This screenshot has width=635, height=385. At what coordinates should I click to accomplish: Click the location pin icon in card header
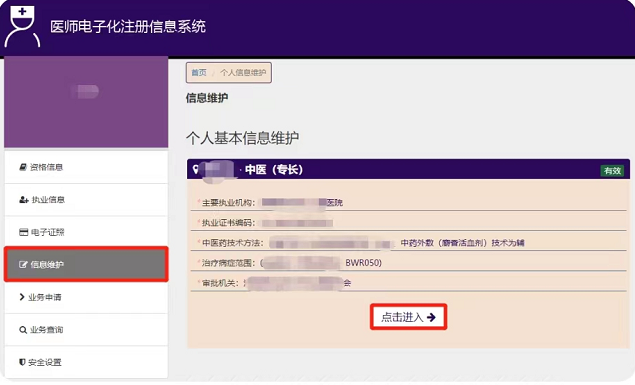[x=196, y=169]
